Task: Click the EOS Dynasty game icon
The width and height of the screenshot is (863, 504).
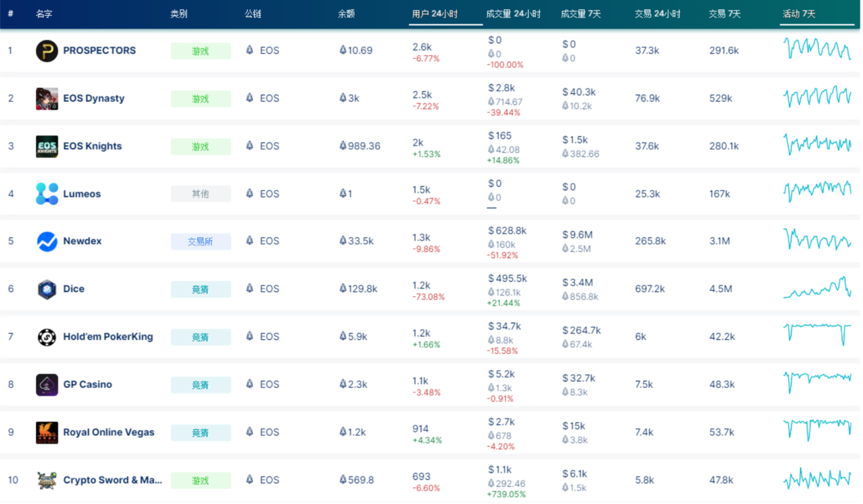Action: [47, 98]
